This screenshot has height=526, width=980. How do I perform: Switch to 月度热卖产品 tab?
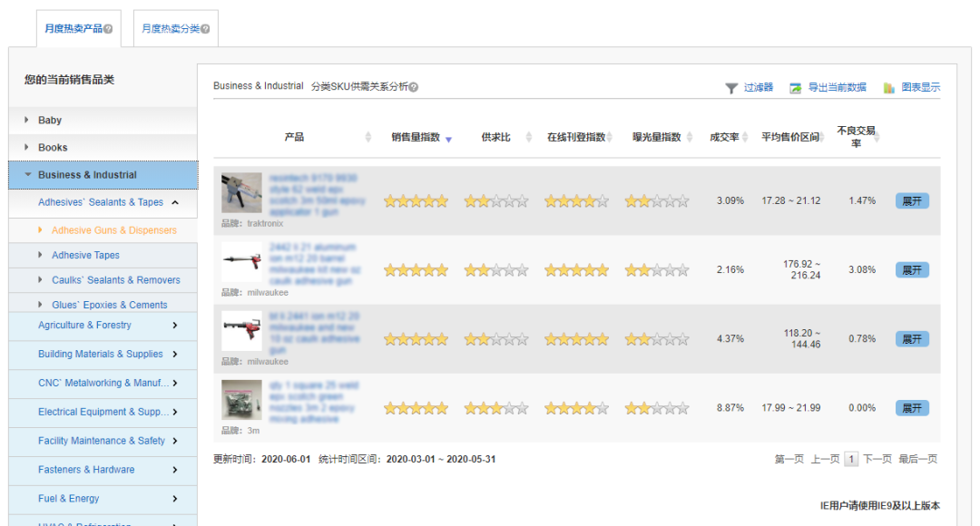(73, 29)
